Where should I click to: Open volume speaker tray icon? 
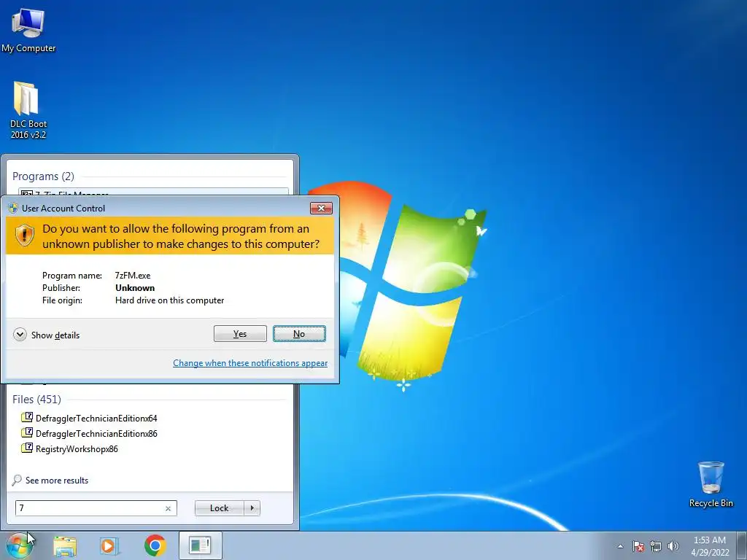[x=673, y=546]
